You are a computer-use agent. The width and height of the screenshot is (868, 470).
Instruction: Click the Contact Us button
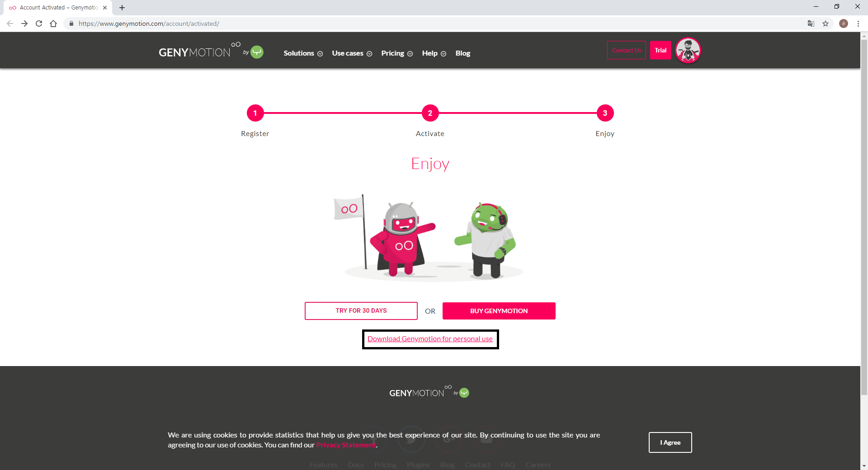pos(627,50)
